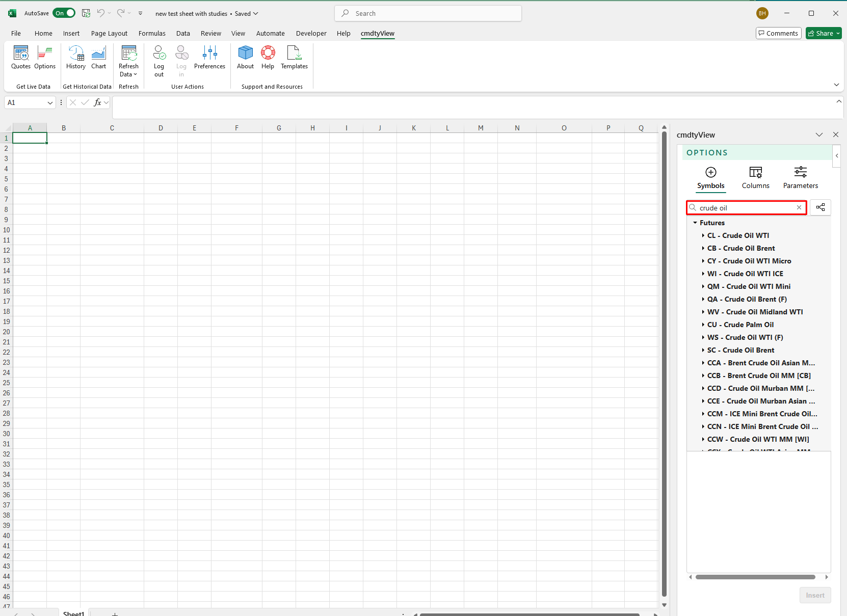847x616 pixels.
Task: Expand CY - Crude Oil WTI Micro
Action: [x=703, y=261]
